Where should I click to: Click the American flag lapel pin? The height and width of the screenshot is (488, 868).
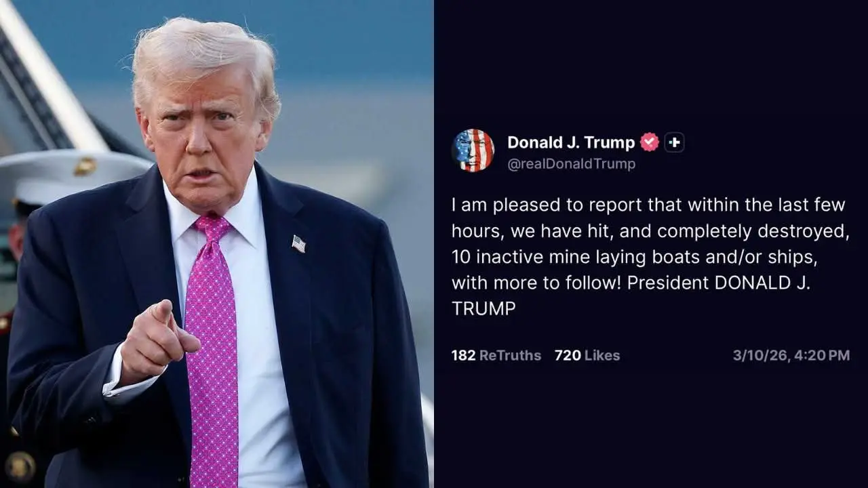click(x=298, y=244)
